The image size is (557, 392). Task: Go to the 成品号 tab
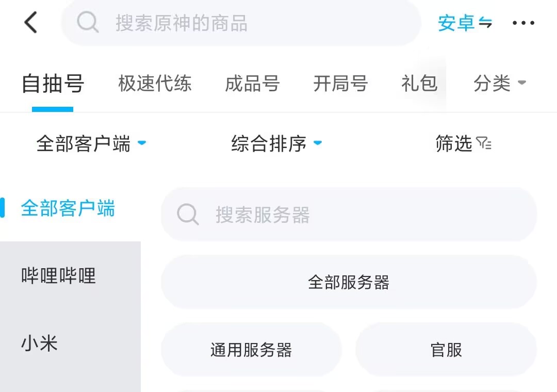(x=252, y=83)
